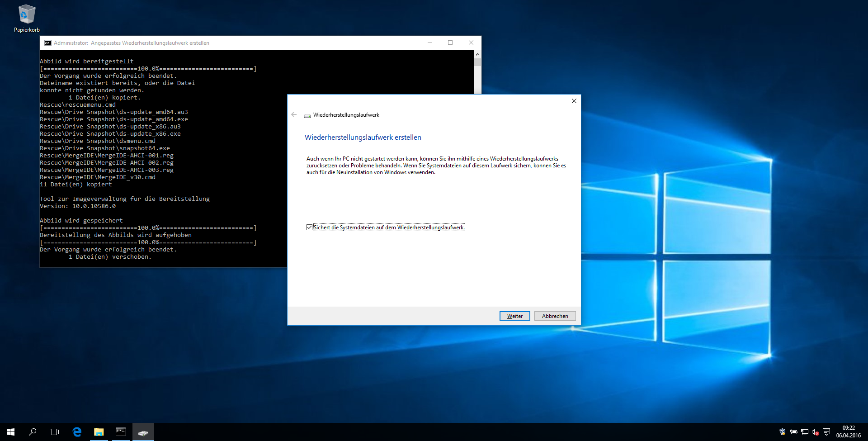Screen dimensions: 868x441
Task: Open taskbar search
Action: pos(33,432)
